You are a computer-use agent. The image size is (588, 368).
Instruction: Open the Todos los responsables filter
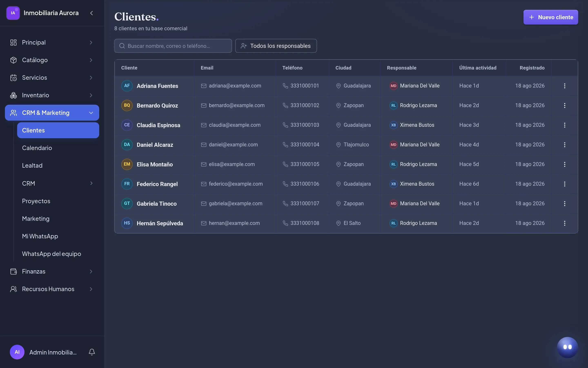[x=276, y=46]
